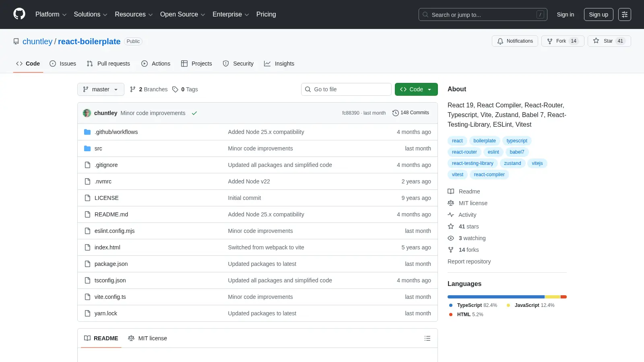Click the Sign in link

click(x=566, y=14)
